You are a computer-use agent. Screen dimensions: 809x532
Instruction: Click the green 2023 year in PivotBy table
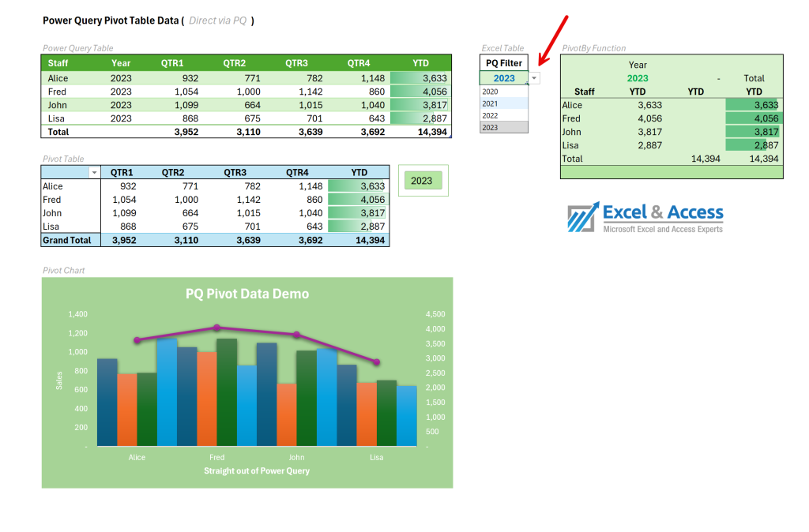[x=638, y=78]
